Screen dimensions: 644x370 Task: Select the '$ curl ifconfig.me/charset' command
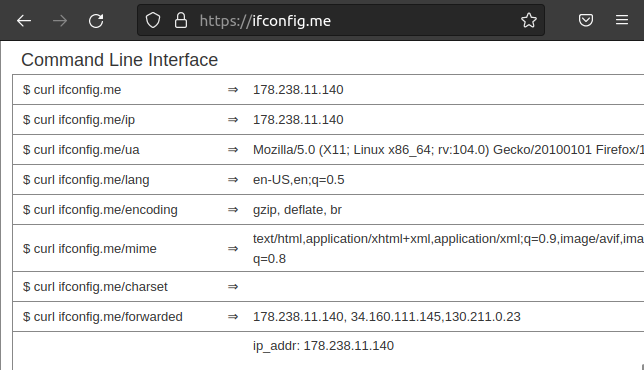(x=95, y=287)
